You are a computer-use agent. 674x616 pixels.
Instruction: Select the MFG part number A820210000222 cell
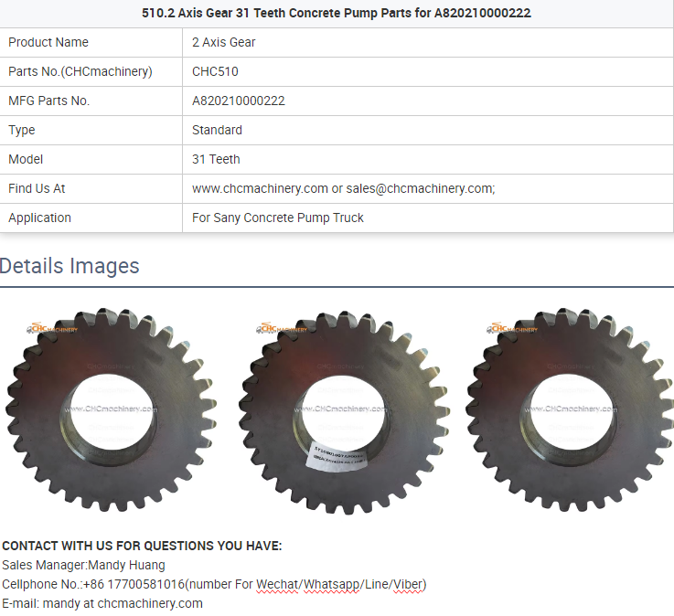click(239, 101)
